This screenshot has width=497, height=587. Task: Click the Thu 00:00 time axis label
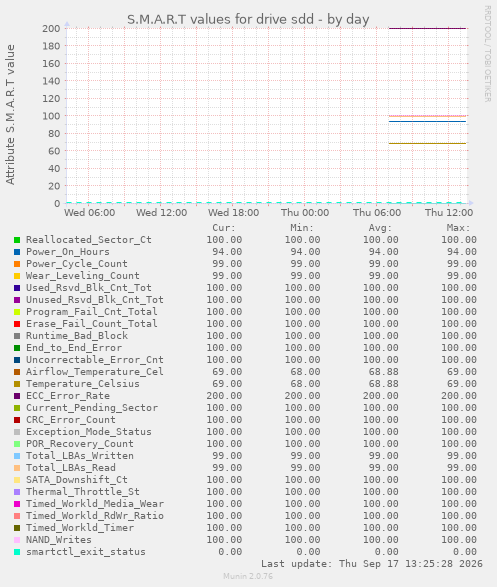click(305, 213)
